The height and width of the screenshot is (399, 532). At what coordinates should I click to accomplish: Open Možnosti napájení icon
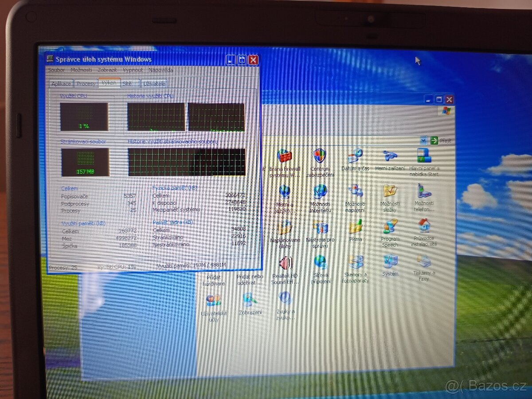[355, 192]
